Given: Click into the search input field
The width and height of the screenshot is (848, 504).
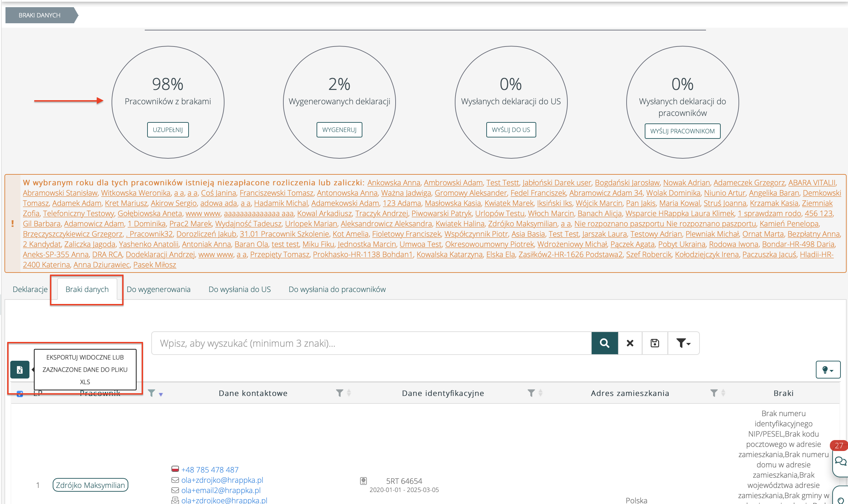Looking at the screenshot, I should click(x=371, y=343).
